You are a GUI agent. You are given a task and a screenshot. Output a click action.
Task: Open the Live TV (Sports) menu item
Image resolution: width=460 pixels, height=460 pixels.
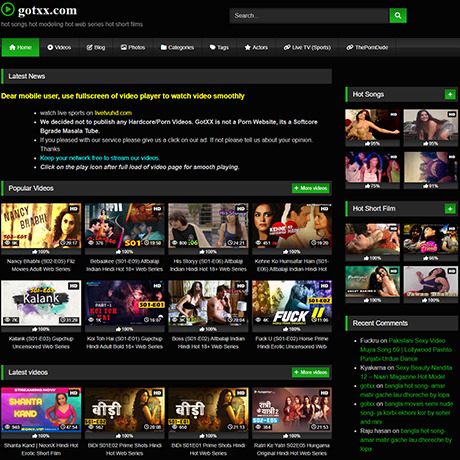[x=307, y=47]
